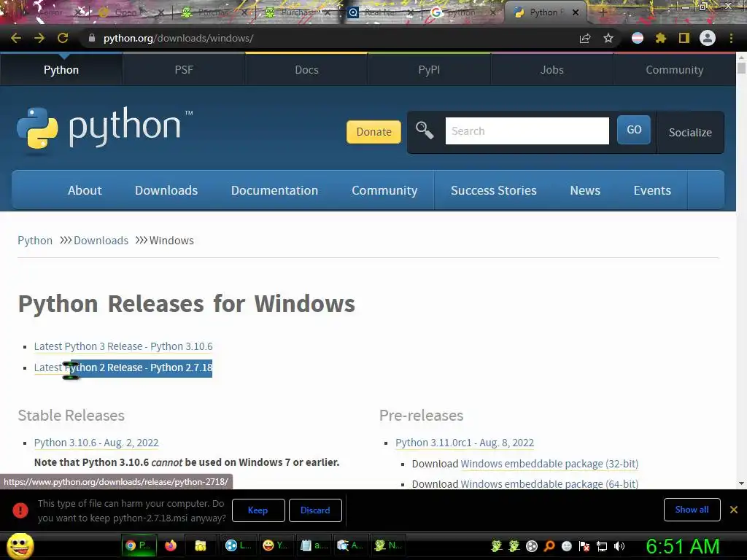Open Latest Python 2 Release 2.7.18 link
Screen dimensions: 747x560
tap(123, 367)
